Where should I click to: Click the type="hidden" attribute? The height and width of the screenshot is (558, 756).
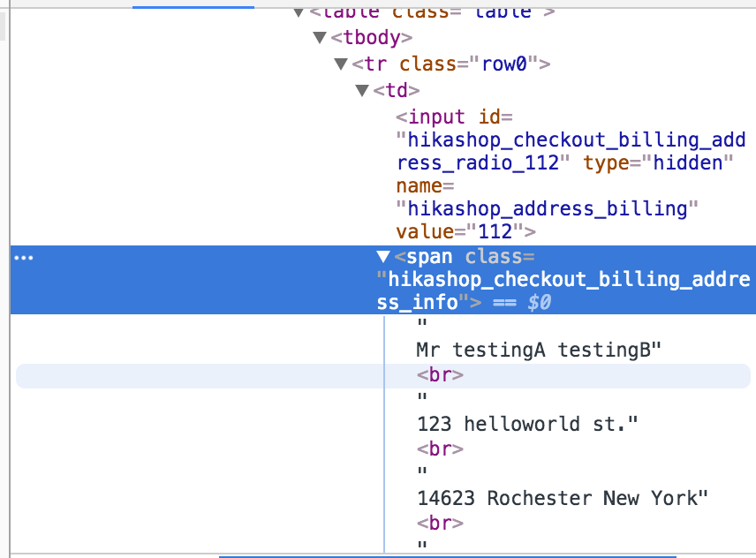click(x=658, y=162)
